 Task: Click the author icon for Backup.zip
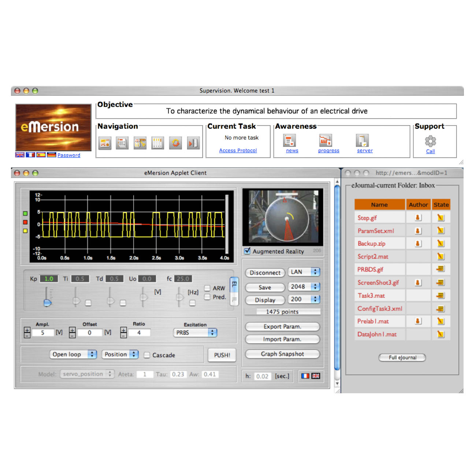418,243
